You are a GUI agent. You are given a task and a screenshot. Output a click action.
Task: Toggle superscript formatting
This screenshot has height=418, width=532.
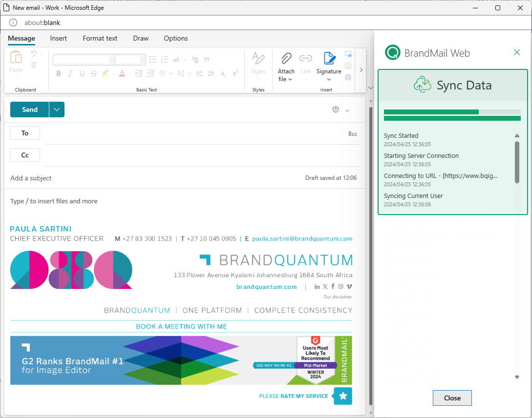(x=235, y=73)
